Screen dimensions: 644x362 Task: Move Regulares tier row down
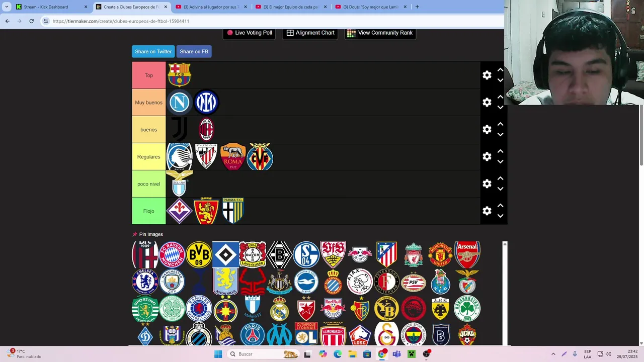tap(500, 161)
